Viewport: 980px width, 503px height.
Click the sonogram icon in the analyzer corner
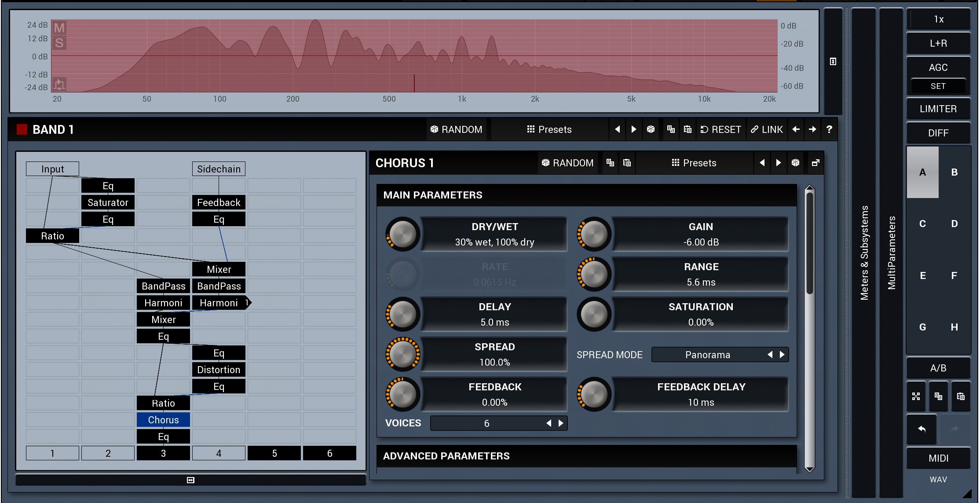tap(60, 84)
